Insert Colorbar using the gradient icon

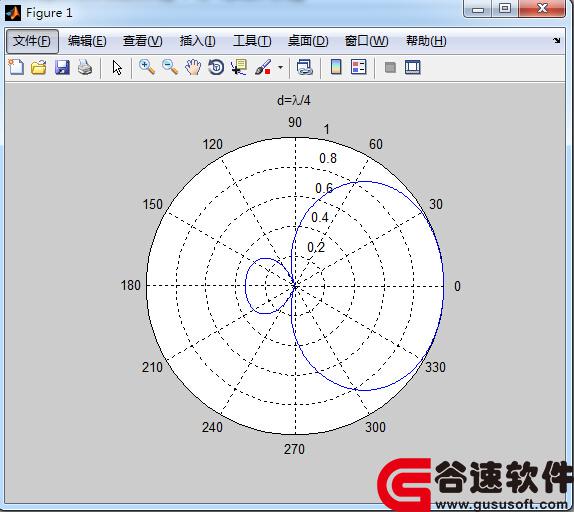[336, 67]
